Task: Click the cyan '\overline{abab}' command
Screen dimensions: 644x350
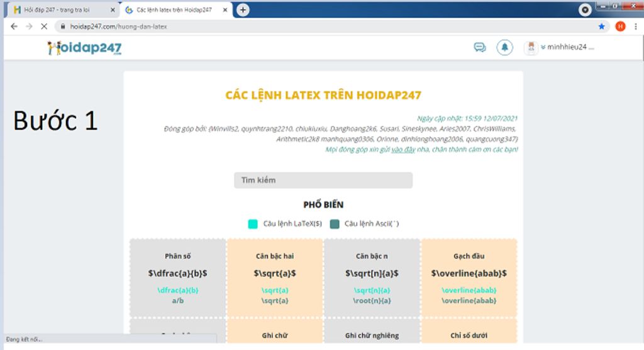Action: [469, 290]
